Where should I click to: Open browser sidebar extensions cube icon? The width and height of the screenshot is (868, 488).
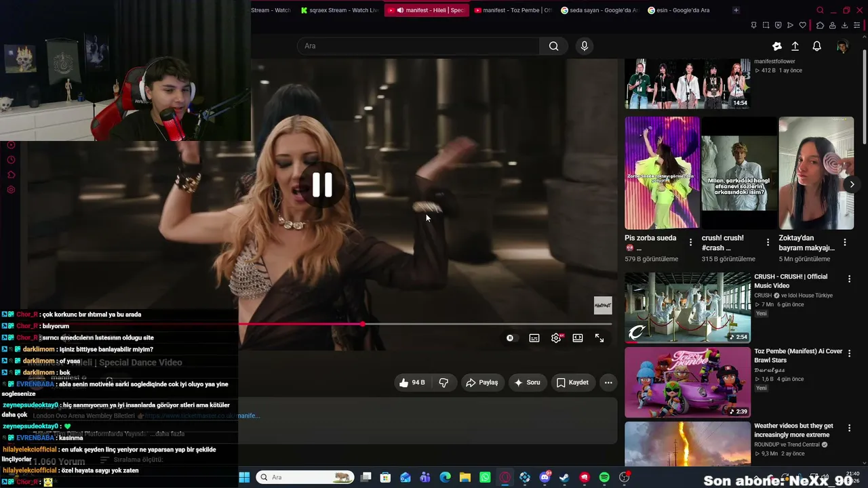(x=11, y=175)
